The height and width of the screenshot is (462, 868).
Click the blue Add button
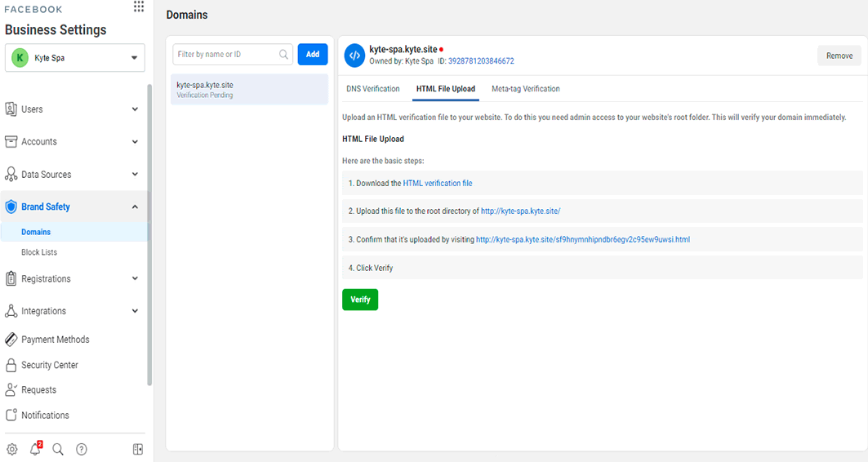313,54
